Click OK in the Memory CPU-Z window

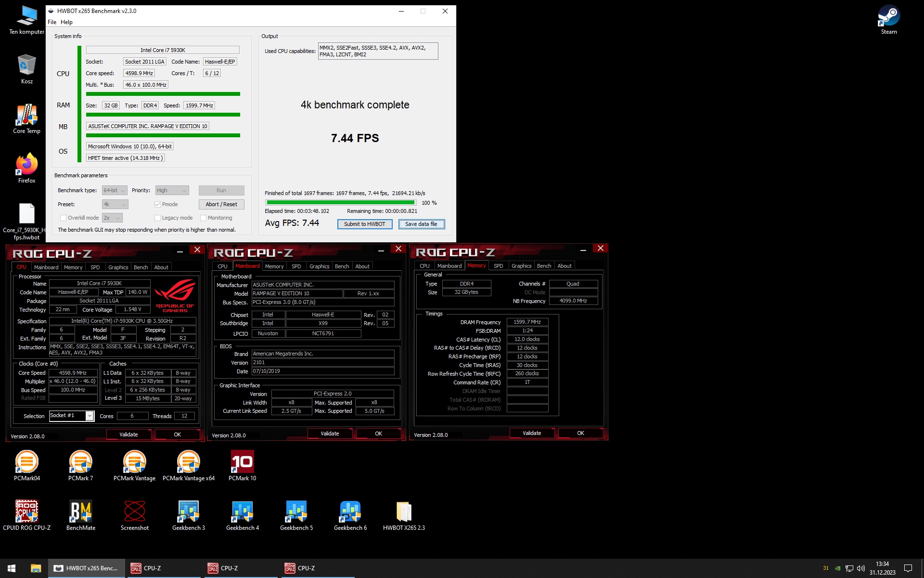coord(580,433)
